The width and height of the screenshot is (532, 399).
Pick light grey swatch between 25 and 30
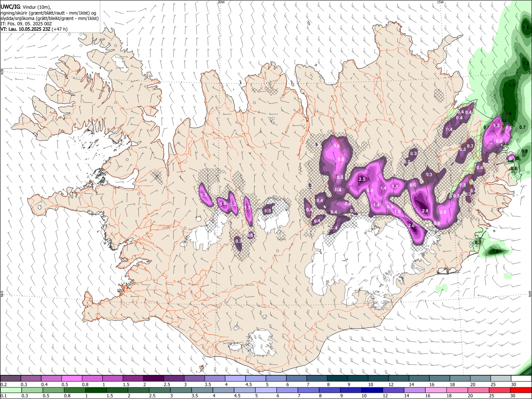click(x=500, y=379)
